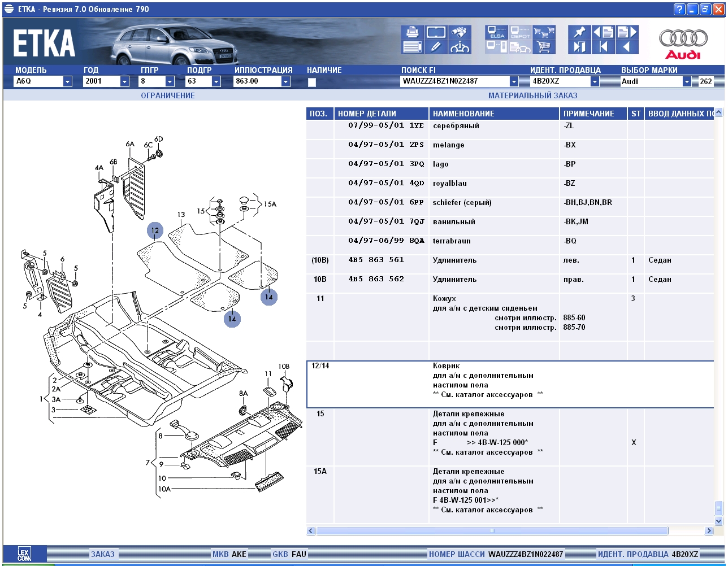Select the Коврик row 12/14
The width and height of the screenshot is (728, 566).
pyautogui.click(x=510, y=384)
